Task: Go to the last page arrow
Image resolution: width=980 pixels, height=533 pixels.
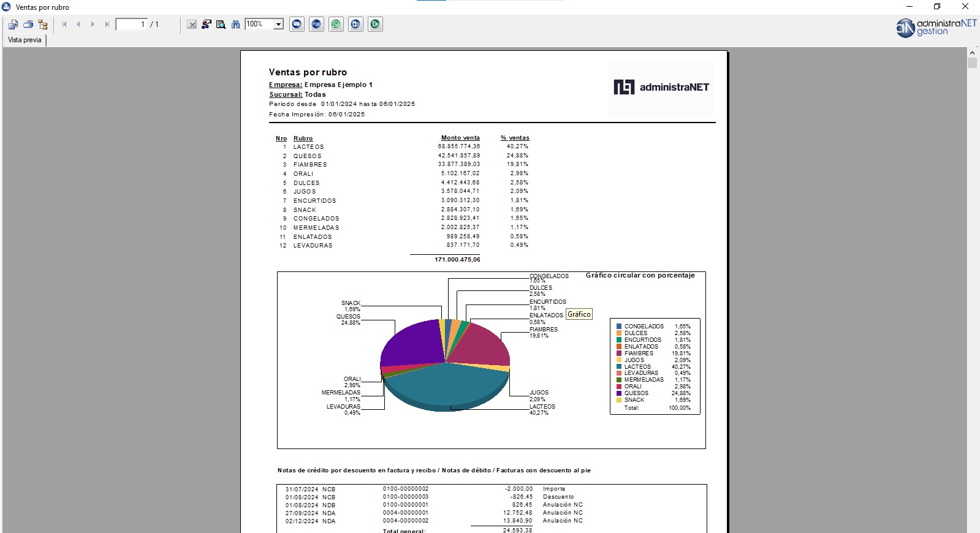Action: tap(107, 25)
